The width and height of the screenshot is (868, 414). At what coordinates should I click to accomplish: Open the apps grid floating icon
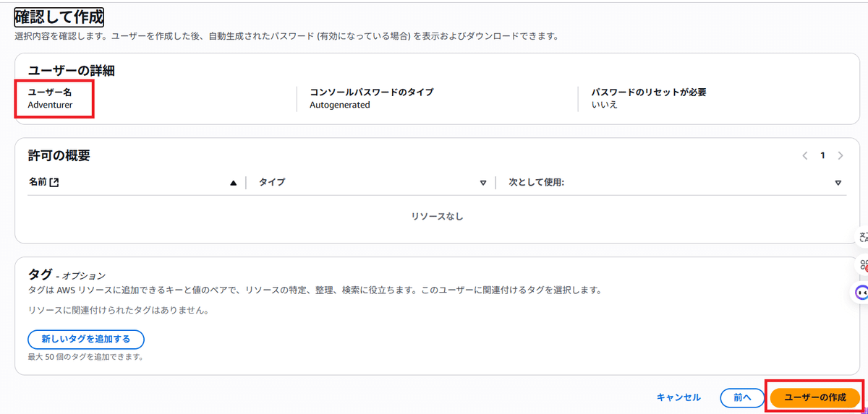(x=862, y=264)
